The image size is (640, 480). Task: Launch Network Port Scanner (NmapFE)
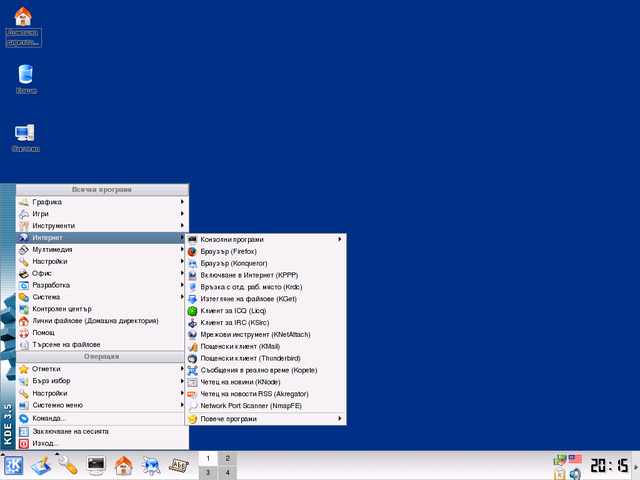tap(266, 406)
